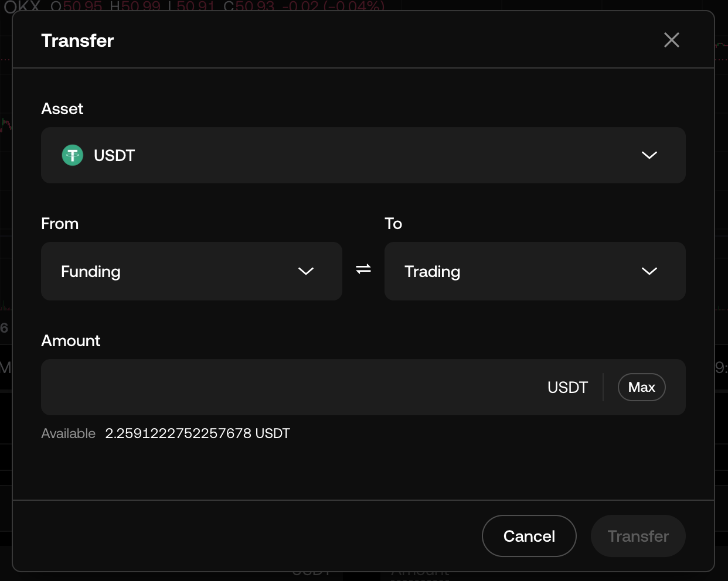Close the Transfer dialog with the X icon
This screenshot has width=728, height=581.
[x=671, y=40]
